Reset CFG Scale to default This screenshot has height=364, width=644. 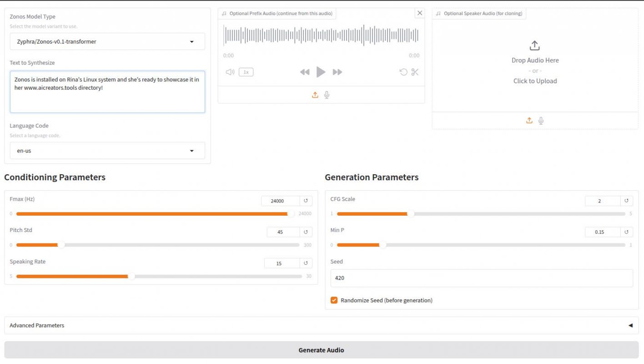tap(627, 201)
